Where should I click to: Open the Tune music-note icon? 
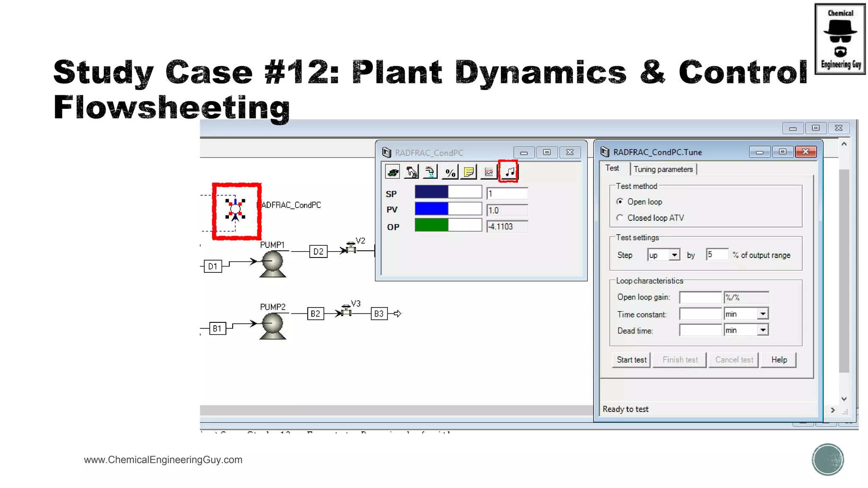[x=509, y=172]
